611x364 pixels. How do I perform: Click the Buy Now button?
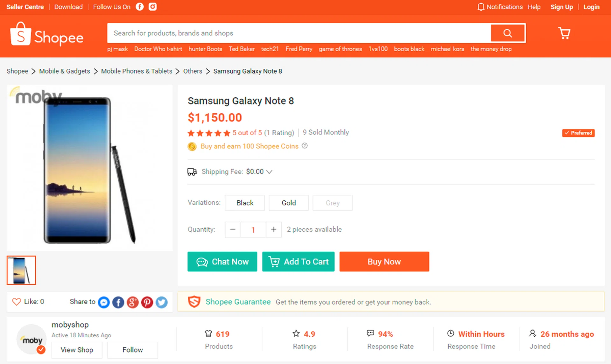pos(384,262)
